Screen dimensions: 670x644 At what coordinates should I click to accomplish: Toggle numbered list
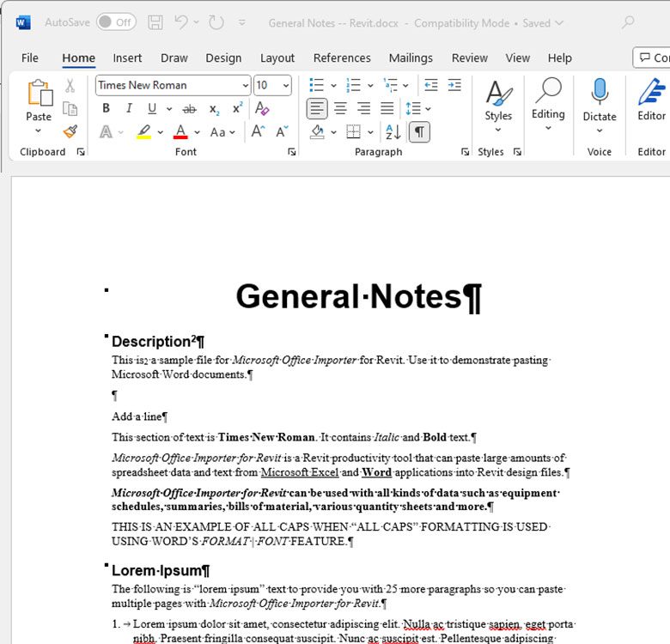[353, 85]
